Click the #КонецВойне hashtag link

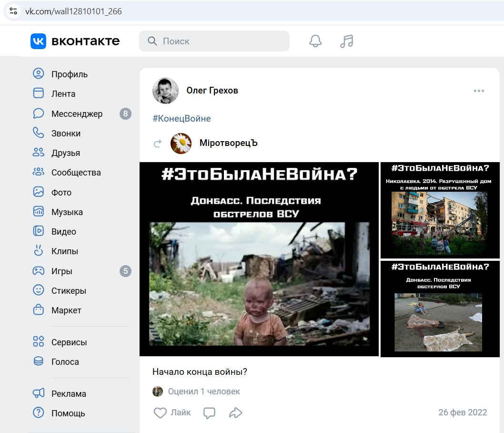[x=181, y=119]
